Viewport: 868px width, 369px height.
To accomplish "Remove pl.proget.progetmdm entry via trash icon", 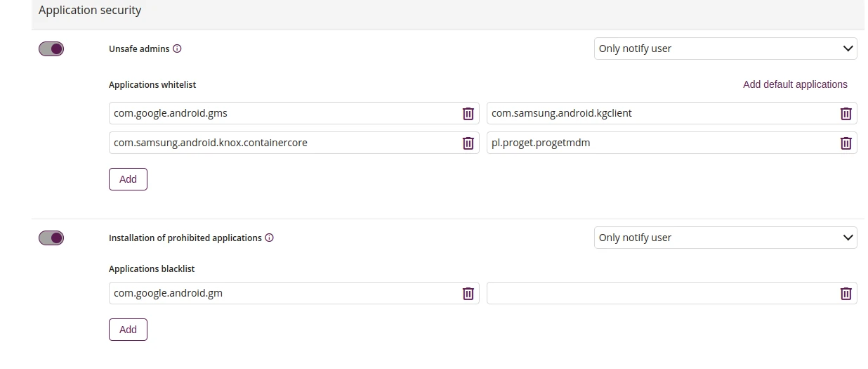I will click(846, 143).
